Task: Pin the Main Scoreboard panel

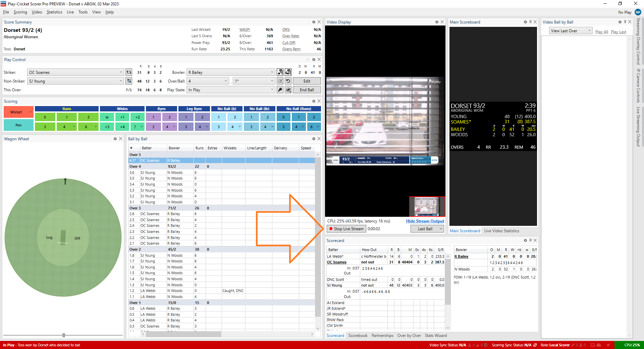Action: (530, 22)
